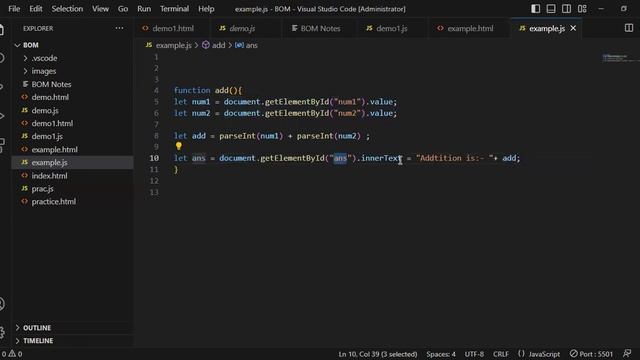
Task: Close the example.js tab
Action: pos(573,28)
